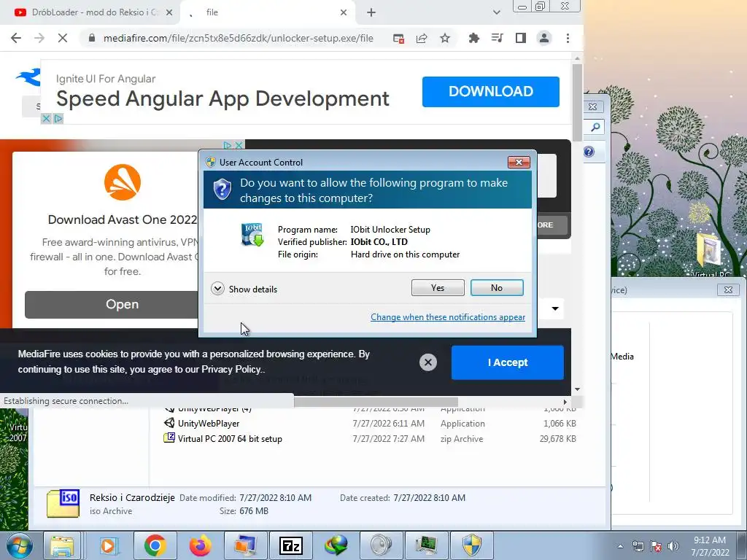Open the Virtual PC taskbar icon
Screen dimensions: 747x560
245,545
